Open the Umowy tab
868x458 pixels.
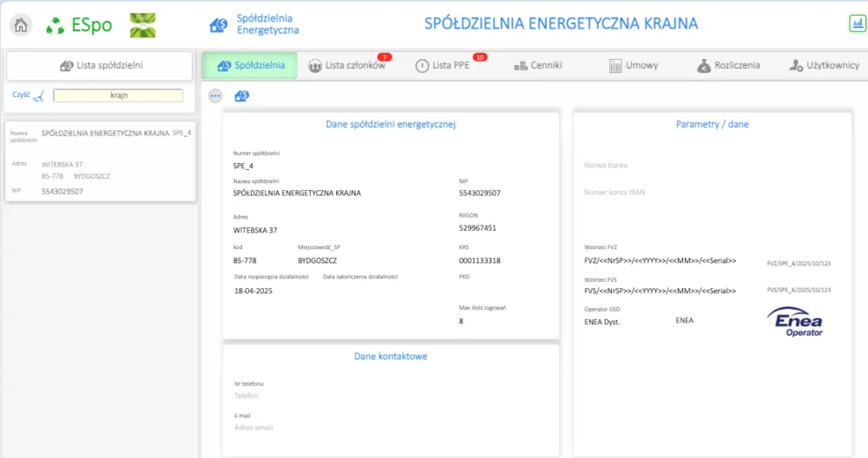[x=634, y=65]
